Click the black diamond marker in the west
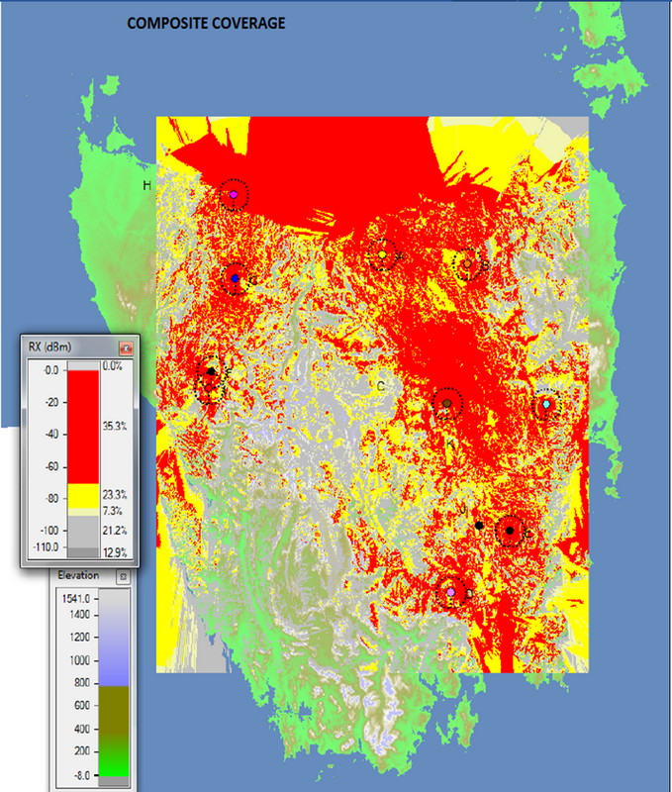The width and height of the screenshot is (672, 792). (x=211, y=372)
